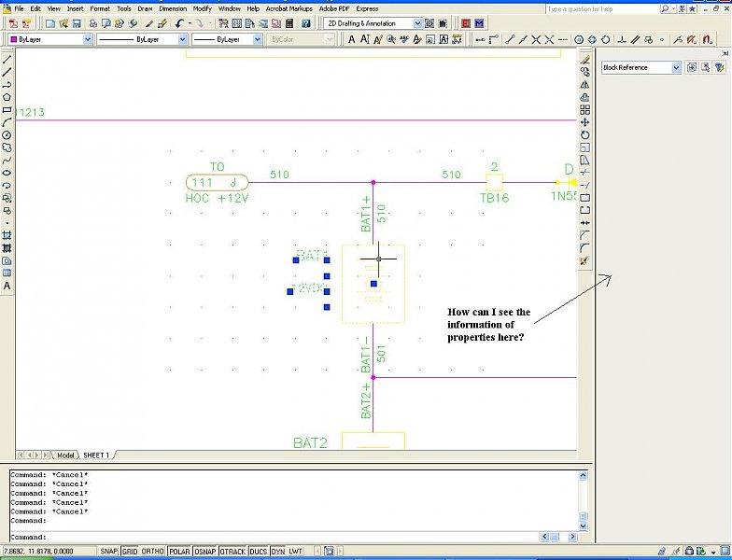Select the Circle draw tool

[7, 134]
